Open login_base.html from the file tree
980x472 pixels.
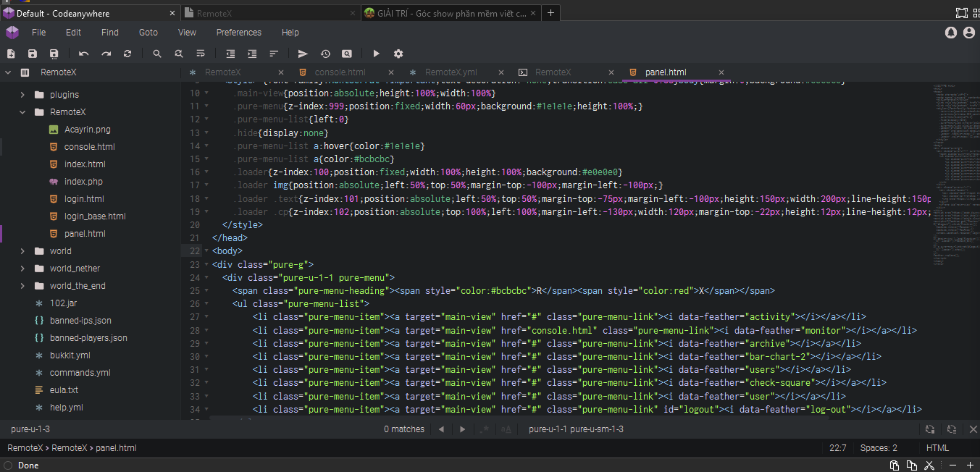click(94, 216)
